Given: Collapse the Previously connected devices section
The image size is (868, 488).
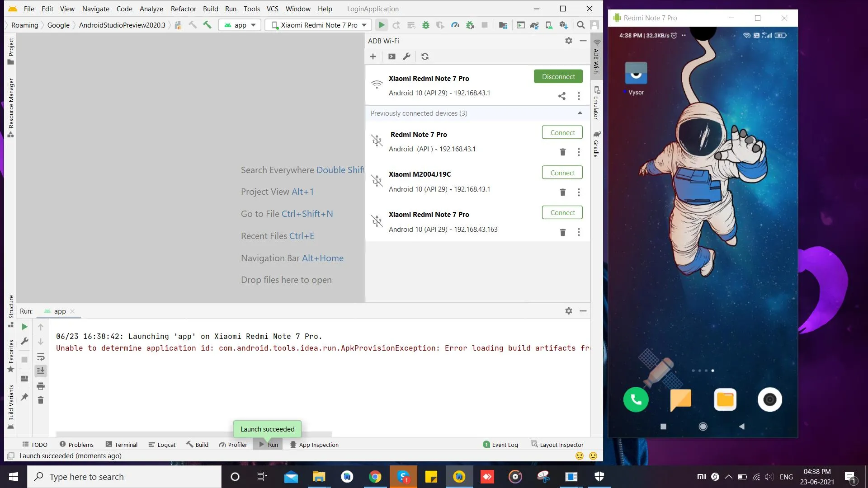Looking at the screenshot, I should click(580, 113).
